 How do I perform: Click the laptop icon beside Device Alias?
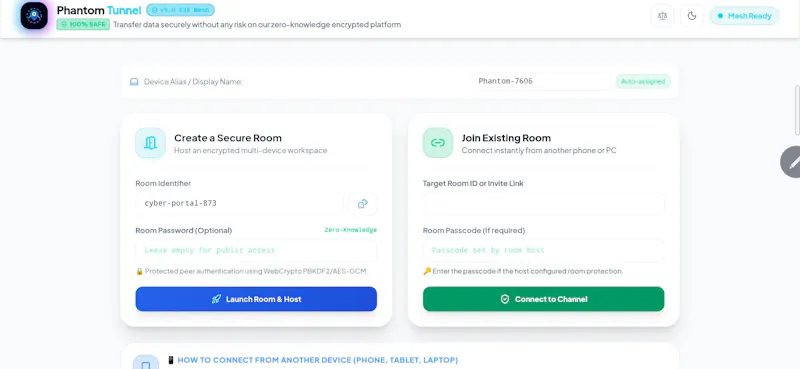click(134, 82)
